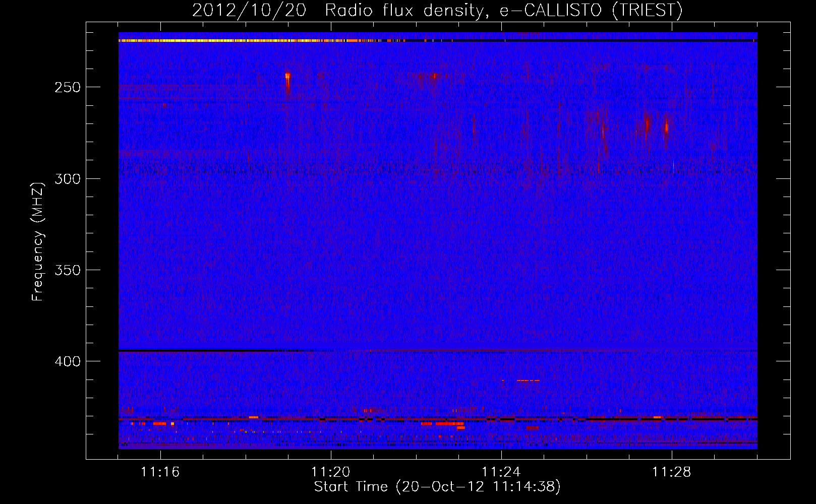Click the 250 frequency tick label

[x=68, y=87]
